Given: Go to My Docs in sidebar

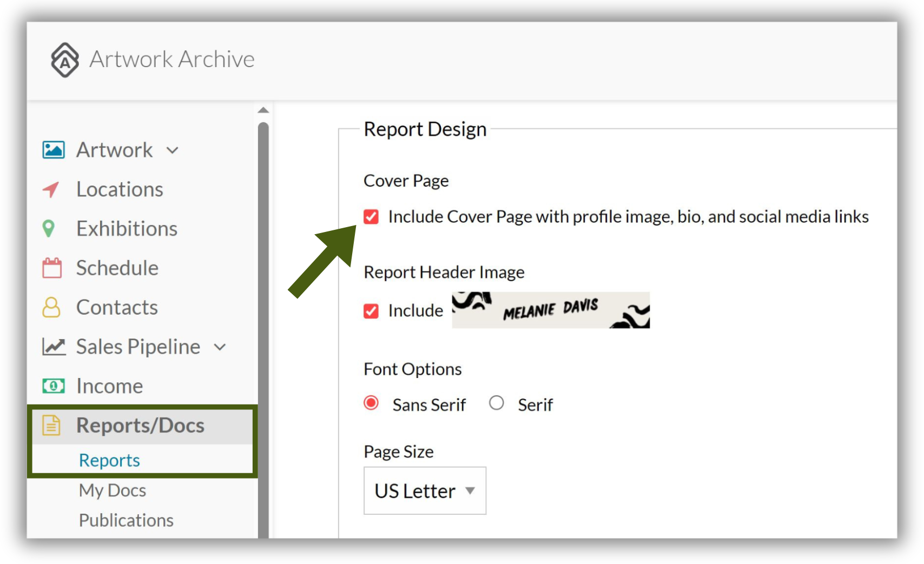Looking at the screenshot, I should [x=113, y=490].
